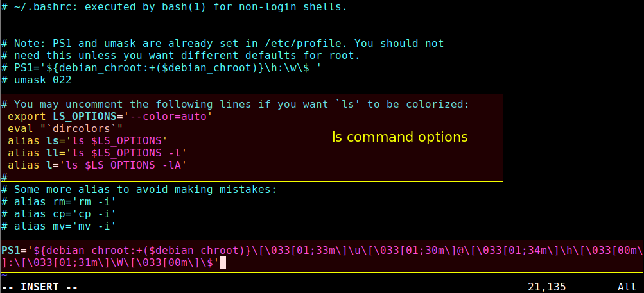Click the "# You may uncomment the following lines" comment

[x=235, y=104]
